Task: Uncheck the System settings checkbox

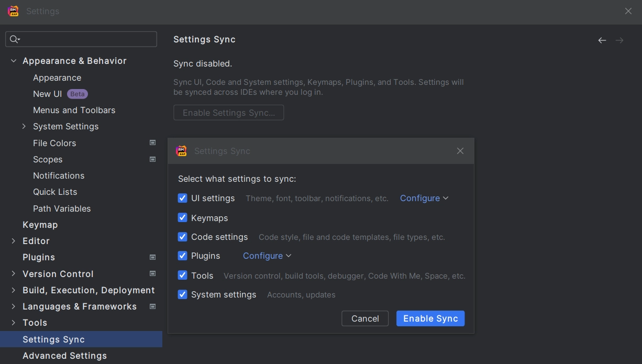Action: point(182,294)
